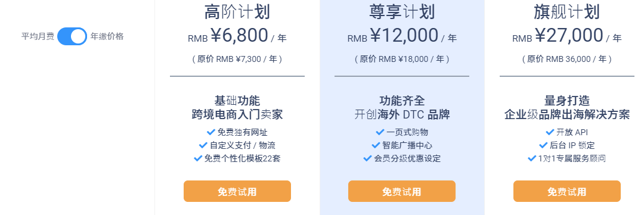The width and height of the screenshot is (644, 215).
Task: Click the checkmark beside 1对1专属服务顾问
Action: [532, 158]
